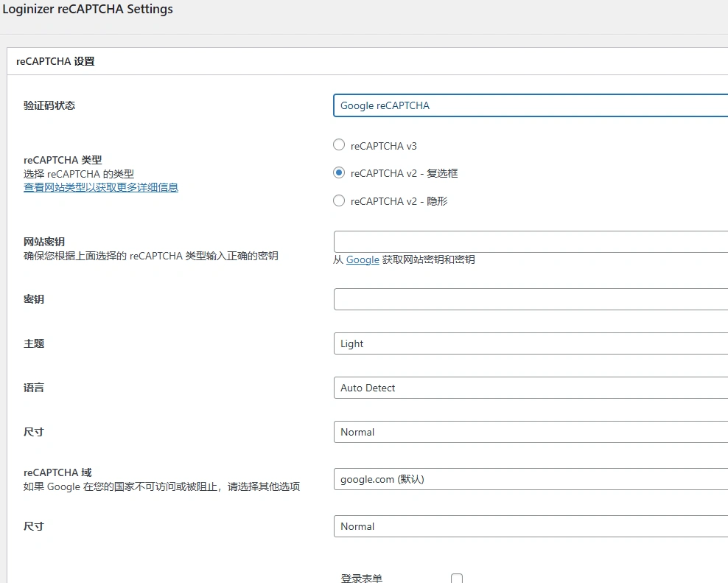
Task: Click inside the 网站密钥 input field
Action: coord(529,241)
